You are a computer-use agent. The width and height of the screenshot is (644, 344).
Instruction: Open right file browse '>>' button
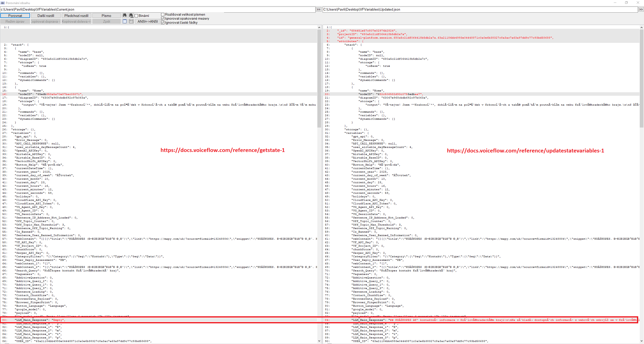(x=641, y=9)
